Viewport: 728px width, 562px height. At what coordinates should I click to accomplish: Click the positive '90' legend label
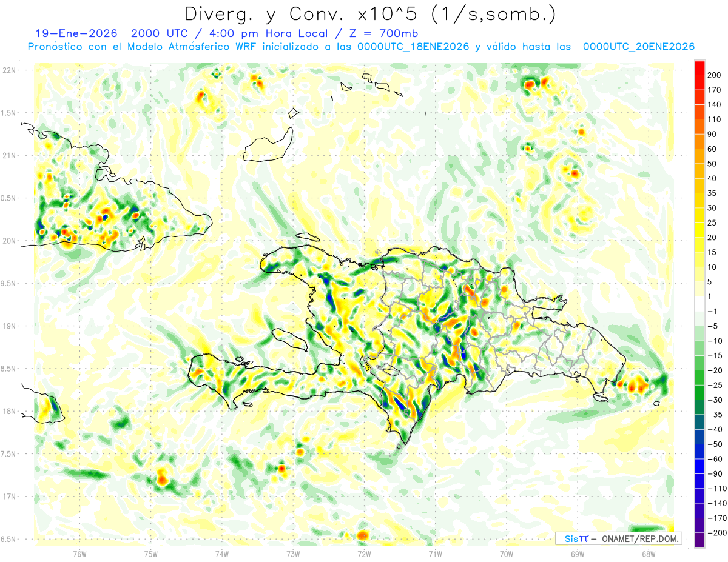click(713, 134)
